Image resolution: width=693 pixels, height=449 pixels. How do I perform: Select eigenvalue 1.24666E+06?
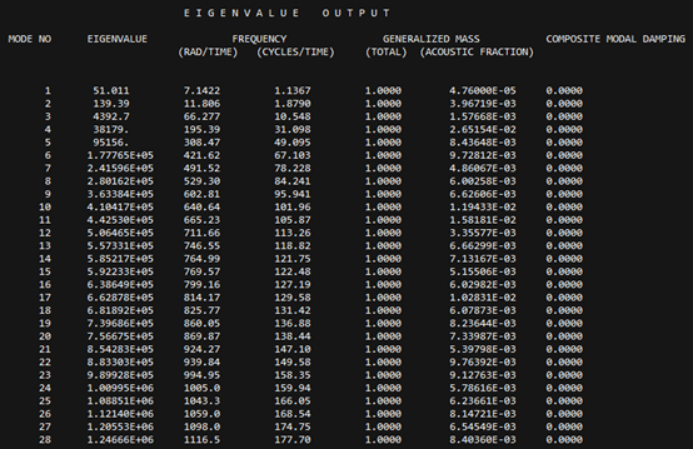pyautogui.click(x=120, y=440)
